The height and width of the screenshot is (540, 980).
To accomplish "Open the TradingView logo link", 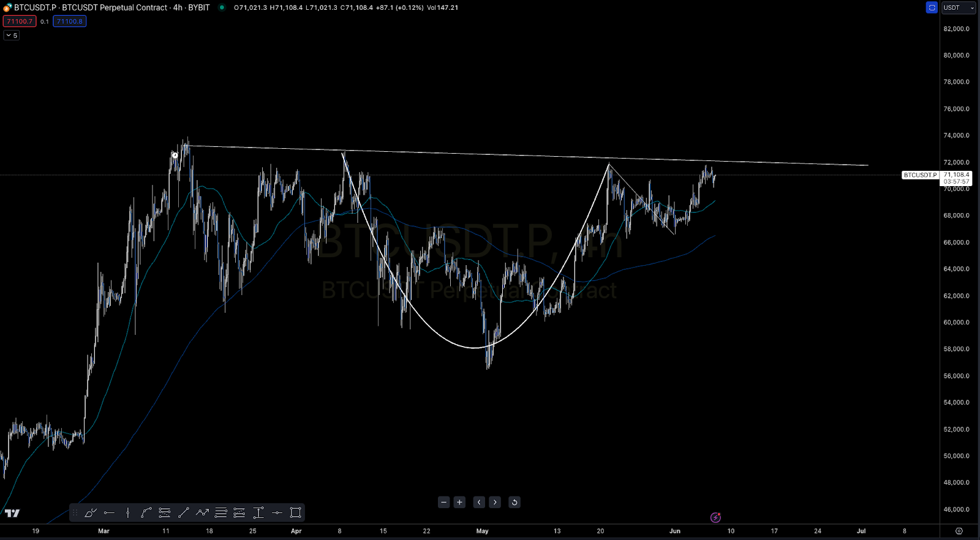I will point(12,513).
